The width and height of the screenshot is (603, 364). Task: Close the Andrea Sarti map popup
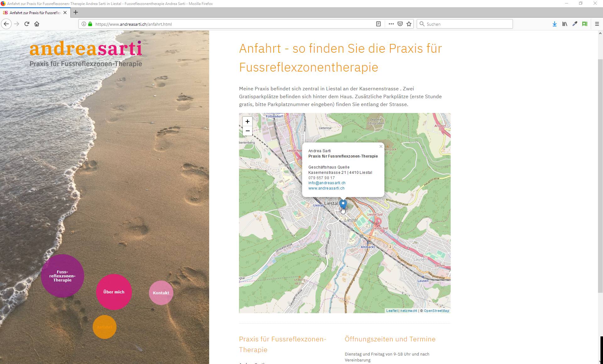click(x=381, y=147)
